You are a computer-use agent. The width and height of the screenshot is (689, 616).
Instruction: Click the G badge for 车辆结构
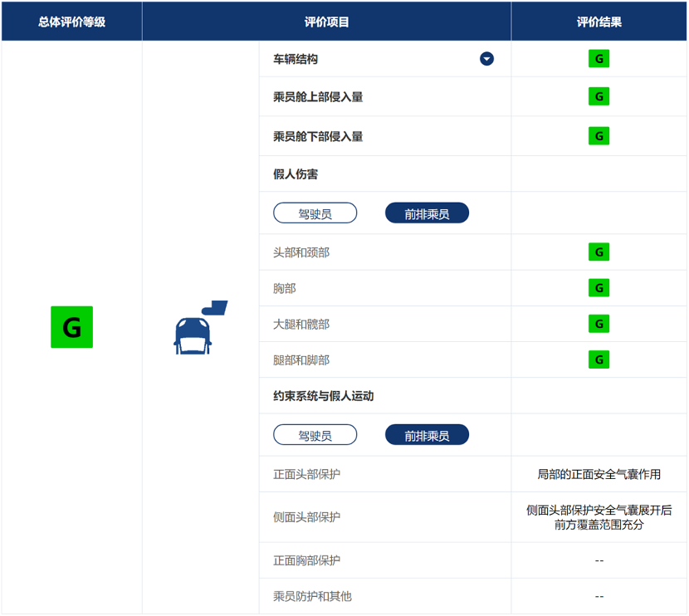[x=599, y=58]
